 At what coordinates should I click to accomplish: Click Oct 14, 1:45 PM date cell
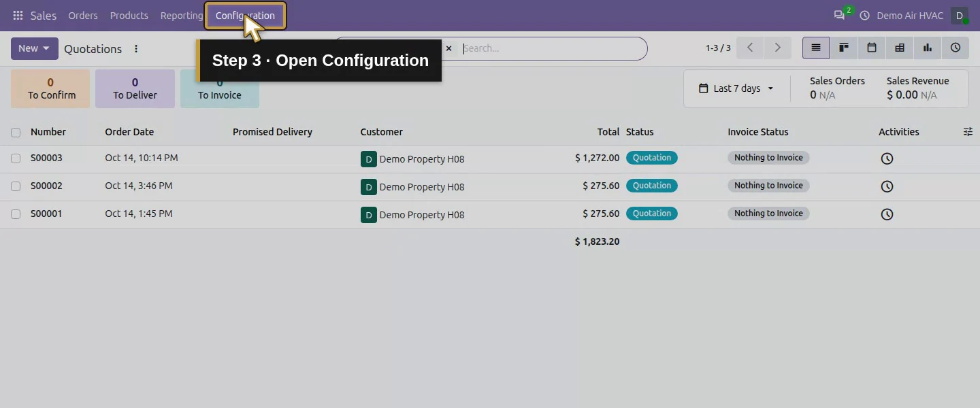coord(139,214)
